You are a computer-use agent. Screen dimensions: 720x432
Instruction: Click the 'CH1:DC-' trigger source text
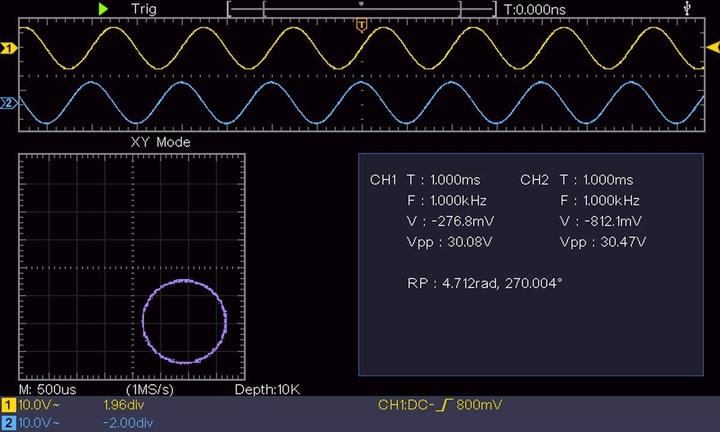pos(406,405)
